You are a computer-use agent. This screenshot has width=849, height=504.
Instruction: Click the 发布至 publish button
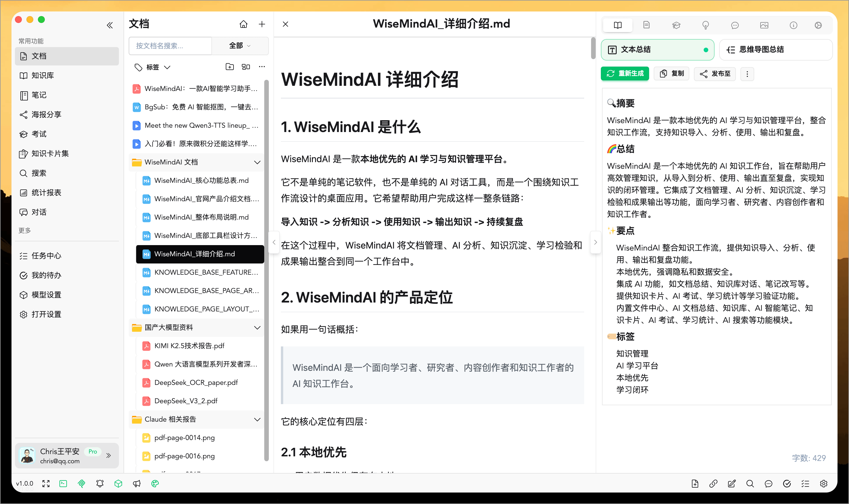point(715,73)
